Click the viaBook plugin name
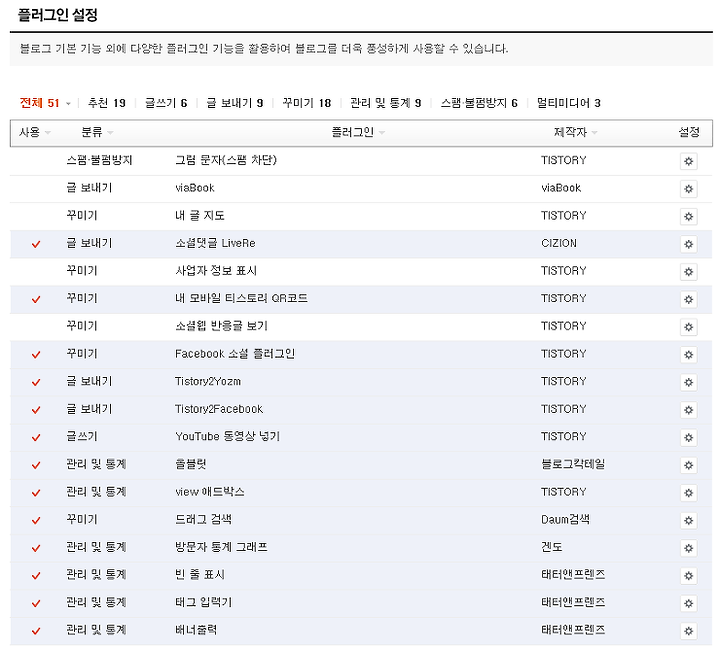The image size is (720, 649). 195,188
